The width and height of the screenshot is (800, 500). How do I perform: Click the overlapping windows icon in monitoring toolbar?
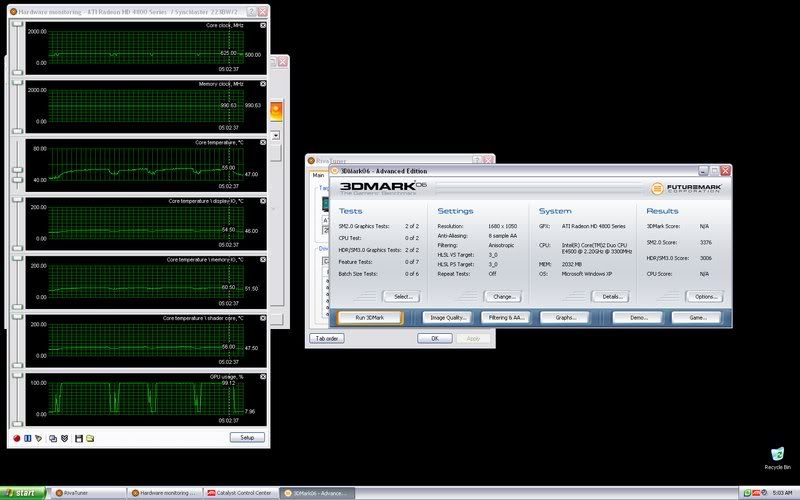coord(53,438)
